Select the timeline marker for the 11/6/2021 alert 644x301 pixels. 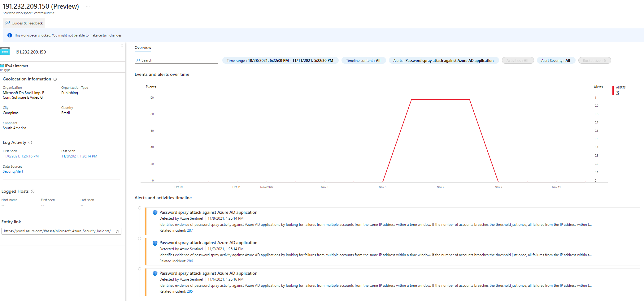point(140,269)
